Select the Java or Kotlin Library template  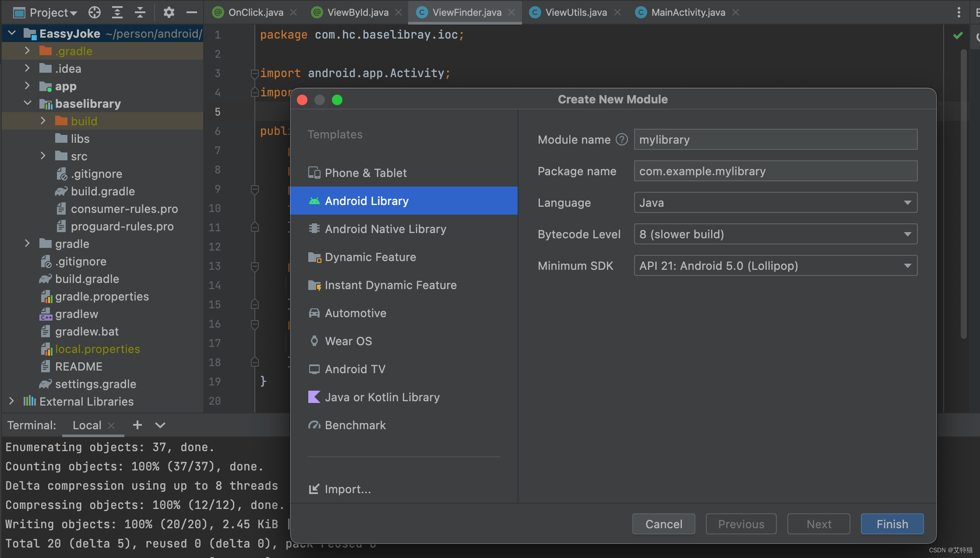click(x=382, y=397)
